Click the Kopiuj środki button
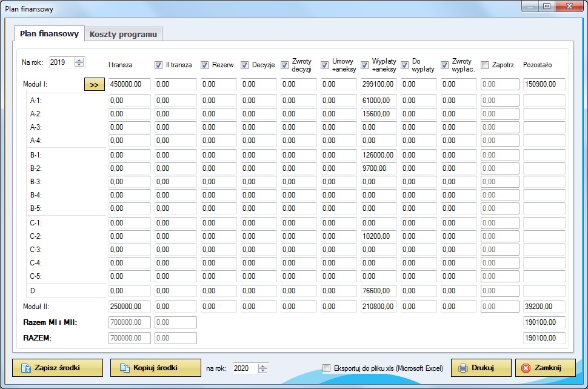This screenshot has height=389, width=588. [x=156, y=368]
